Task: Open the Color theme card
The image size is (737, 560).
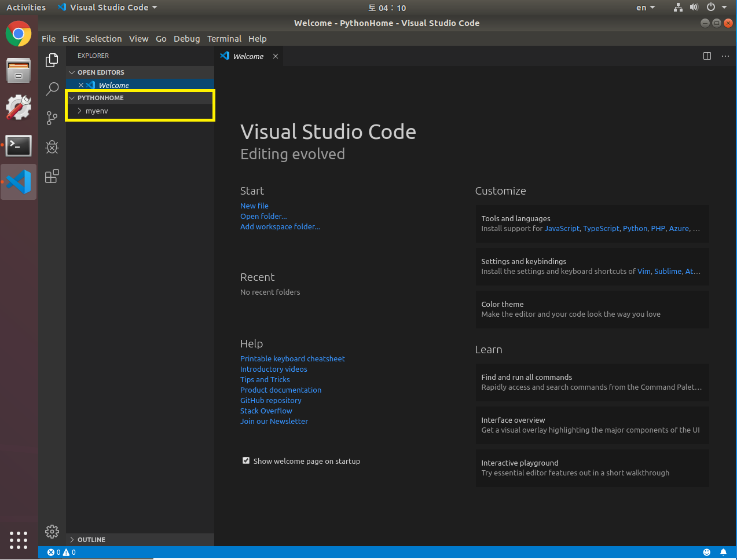Action: coord(592,309)
